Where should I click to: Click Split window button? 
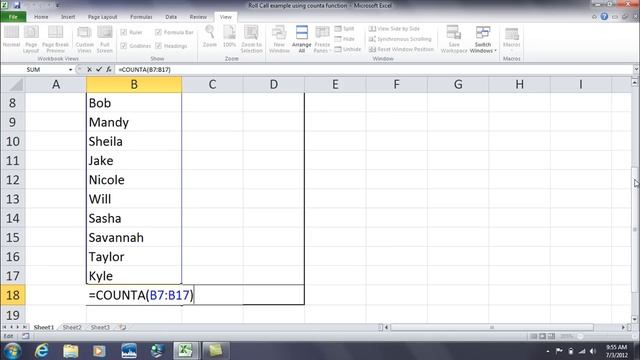coord(344,28)
